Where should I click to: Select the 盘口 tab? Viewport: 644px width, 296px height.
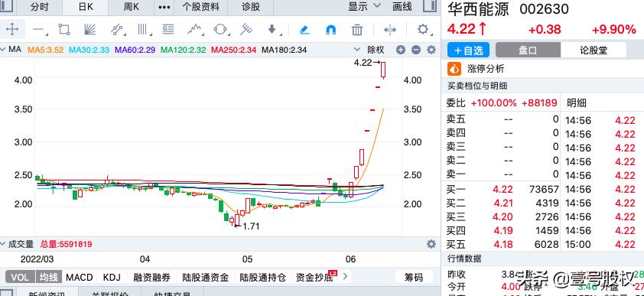(x=529, y=50)
